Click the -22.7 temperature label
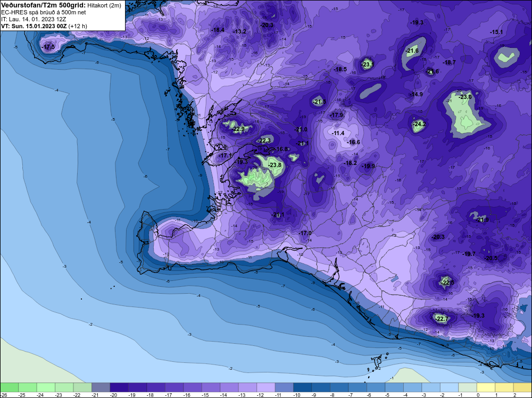Viewport: 532px width, 398px height. click(442, 319)
